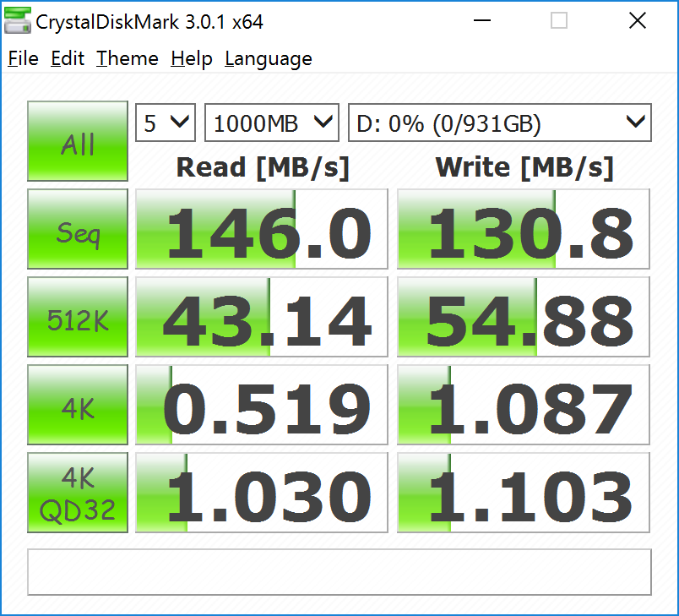Open the Help menu
Viewport: 679px width, 616px height.
[192, 58]
